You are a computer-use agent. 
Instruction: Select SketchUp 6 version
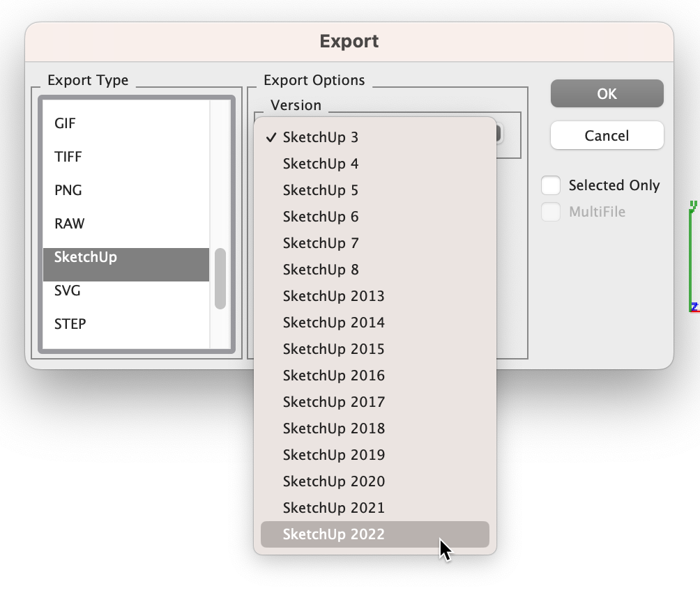pos(375,217)
